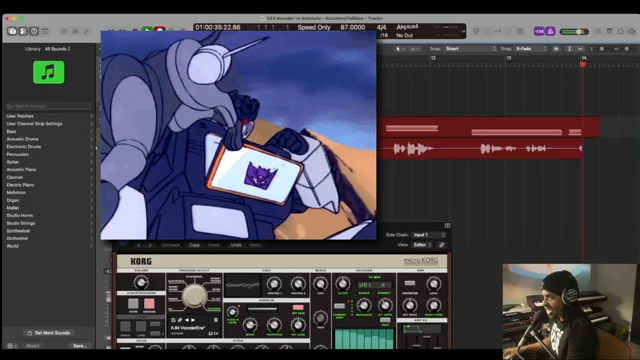Open the Mixer icon in the control bar

coord(75,31)
